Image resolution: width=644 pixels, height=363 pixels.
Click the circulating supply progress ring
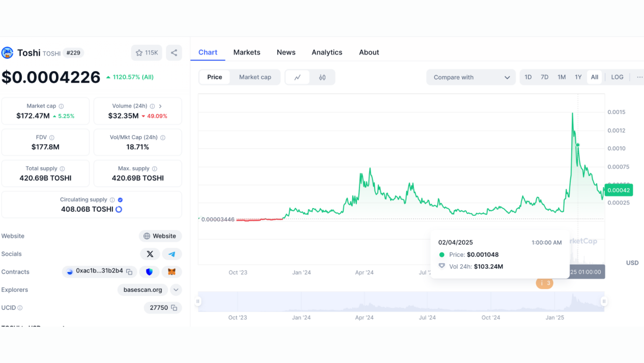pos(118,209)
